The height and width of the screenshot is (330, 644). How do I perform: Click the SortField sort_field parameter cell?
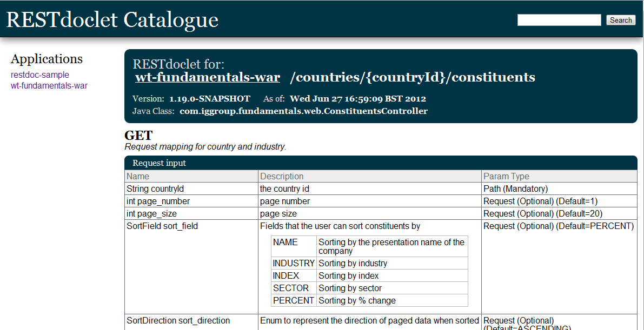pos(162,226)
